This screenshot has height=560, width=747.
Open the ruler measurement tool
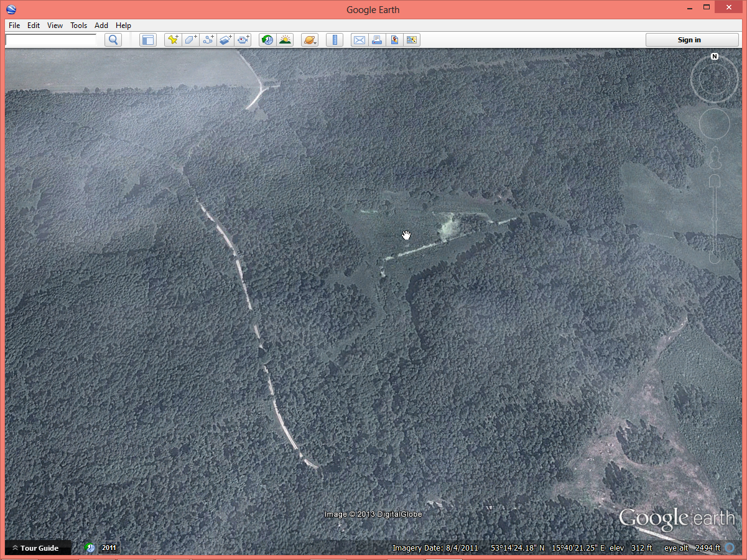click(335, 40)
